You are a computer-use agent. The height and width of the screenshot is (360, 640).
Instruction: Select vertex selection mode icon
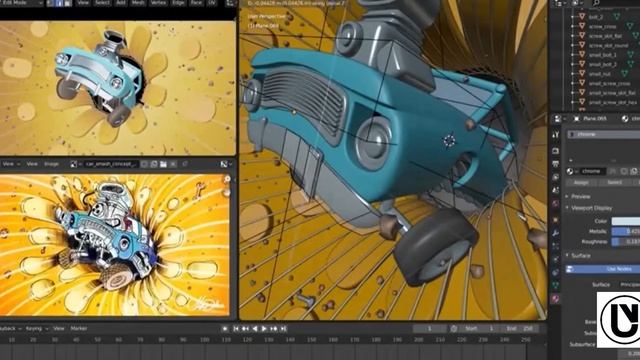(x=50, y=3)
